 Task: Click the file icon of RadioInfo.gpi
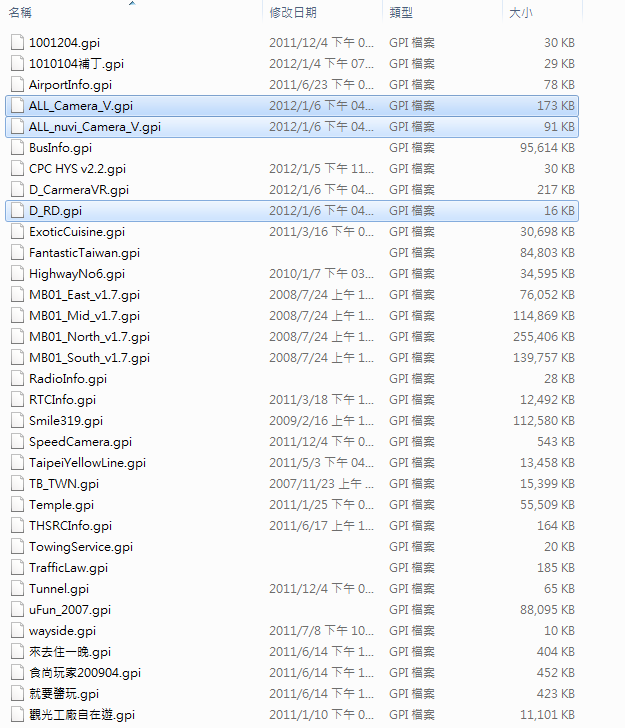18,378
